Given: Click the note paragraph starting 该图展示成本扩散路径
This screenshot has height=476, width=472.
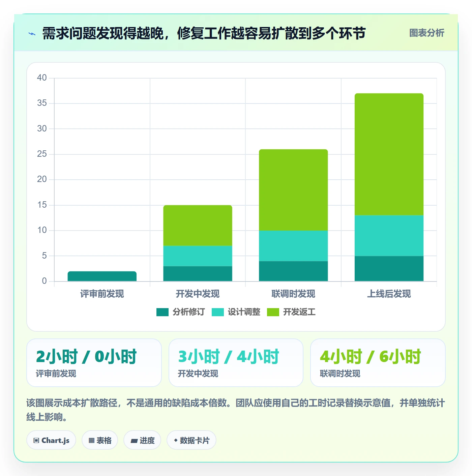Looking at the screenshot, I should coord(236,410).
